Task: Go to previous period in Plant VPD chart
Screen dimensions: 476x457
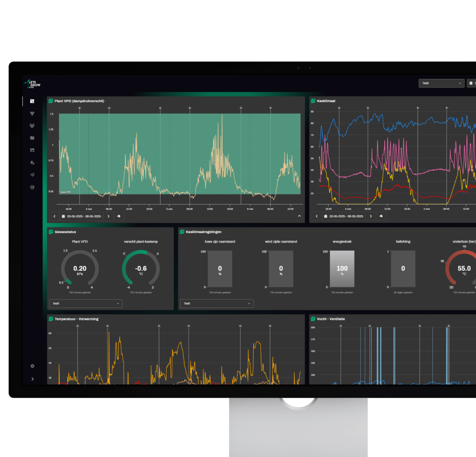Action: point(54,216)
